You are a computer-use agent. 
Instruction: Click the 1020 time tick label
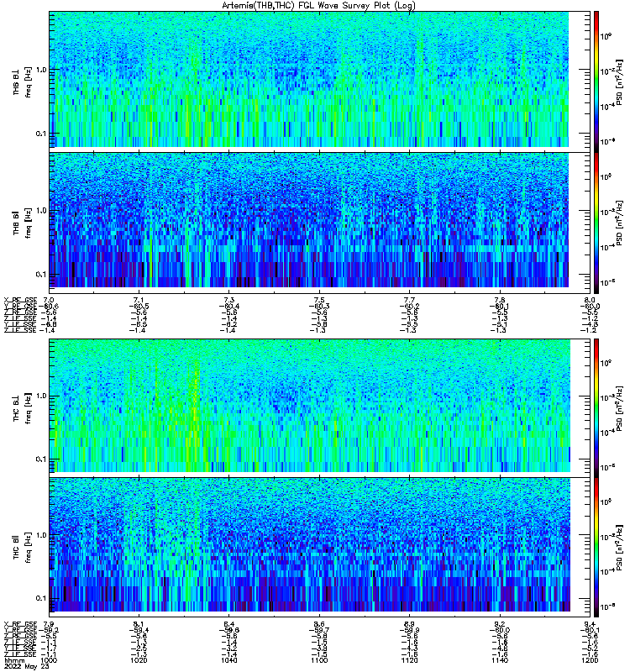pos(139,660)
